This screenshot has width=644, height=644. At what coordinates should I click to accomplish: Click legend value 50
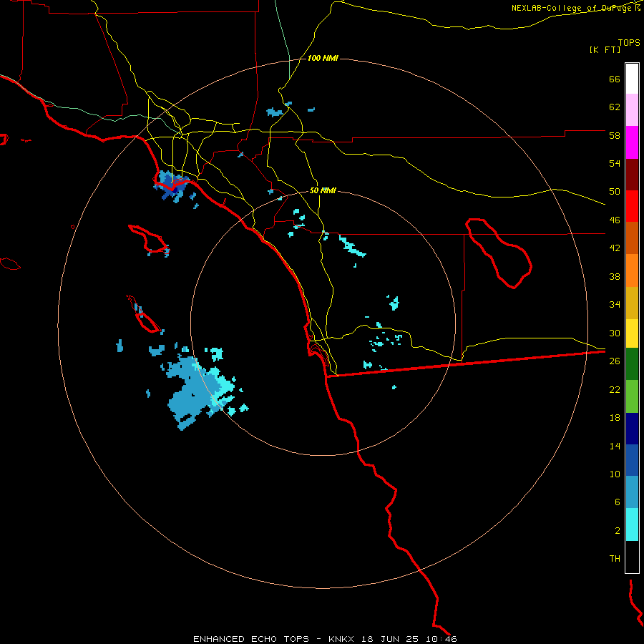pyautogui.click(x=615, y=191)
